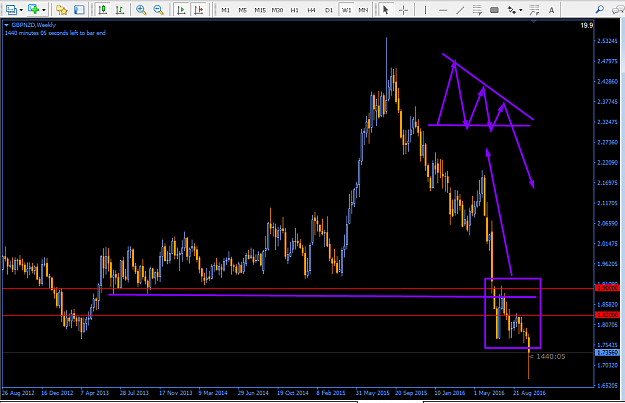
Task: Select the H1 timeframe
Action: 295,10
